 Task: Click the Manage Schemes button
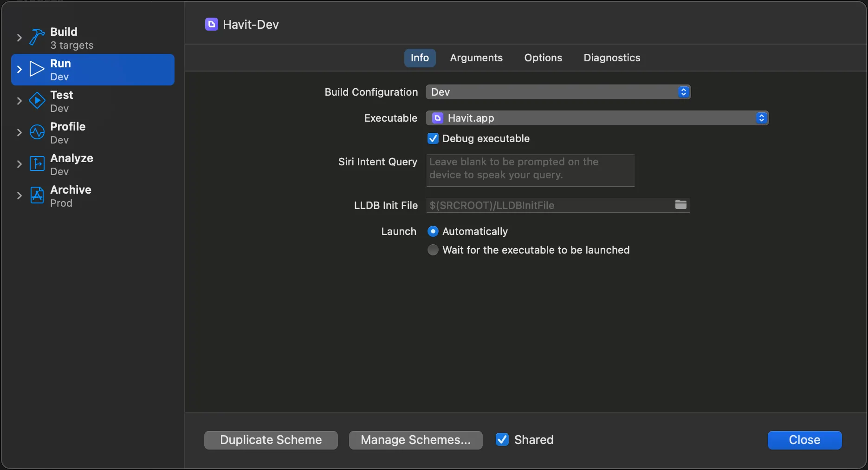click(x=415, y=440)
